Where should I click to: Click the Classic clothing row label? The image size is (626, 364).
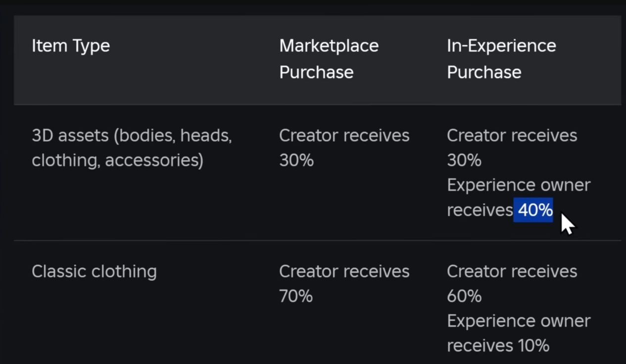tap(94, 272)
